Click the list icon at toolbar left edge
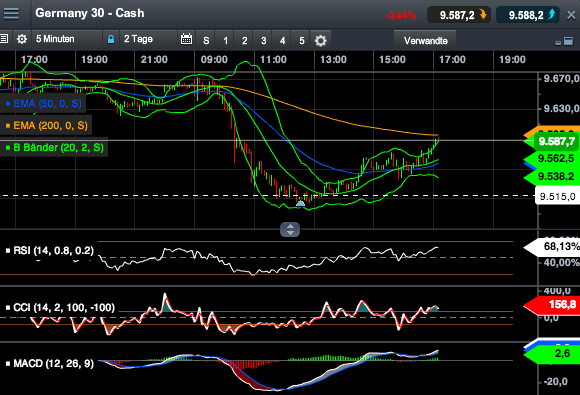Viewport: 580px width, 395px height. [4, 38]
